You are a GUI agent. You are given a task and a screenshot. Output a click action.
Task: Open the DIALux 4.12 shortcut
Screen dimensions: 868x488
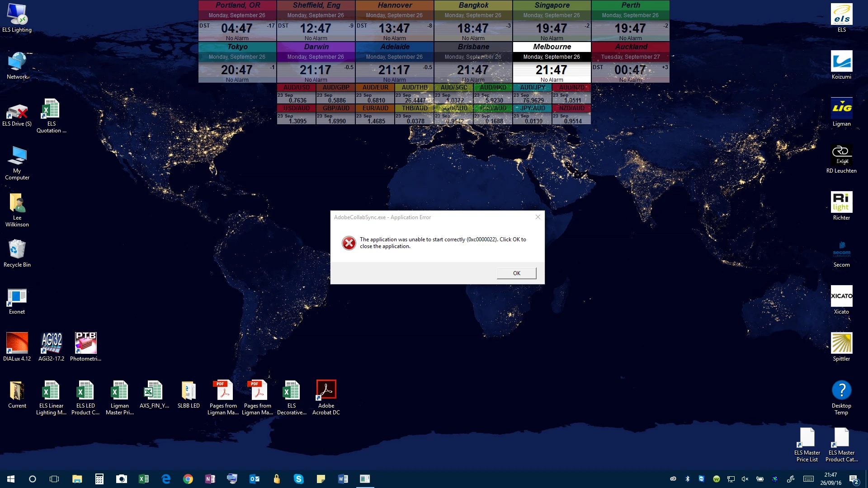[17, 343]
